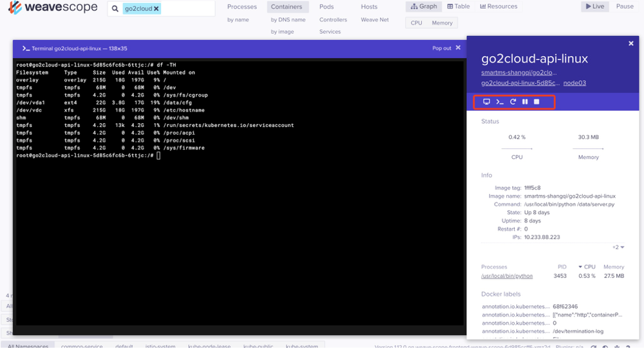The width and height of the screenshot is (644, 348).
Task: Enable Live updating mode
Action: pyautogui.click(x=594, y=6)
